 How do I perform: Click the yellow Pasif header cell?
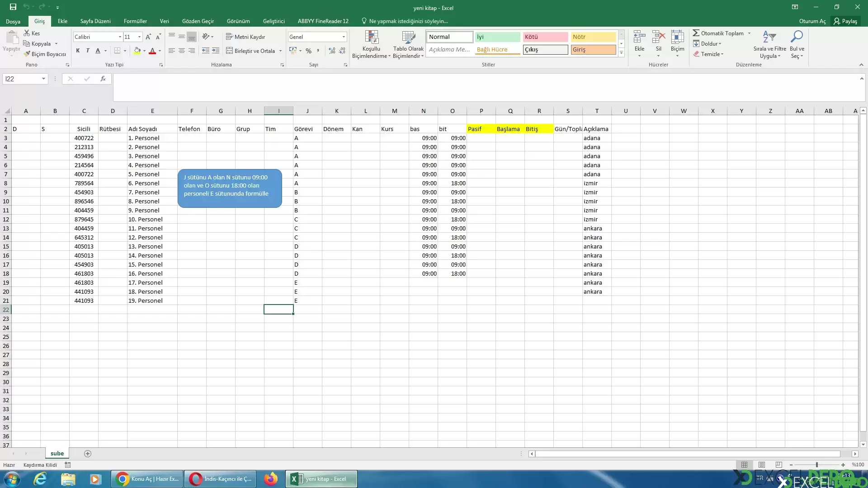click(481, 129)
